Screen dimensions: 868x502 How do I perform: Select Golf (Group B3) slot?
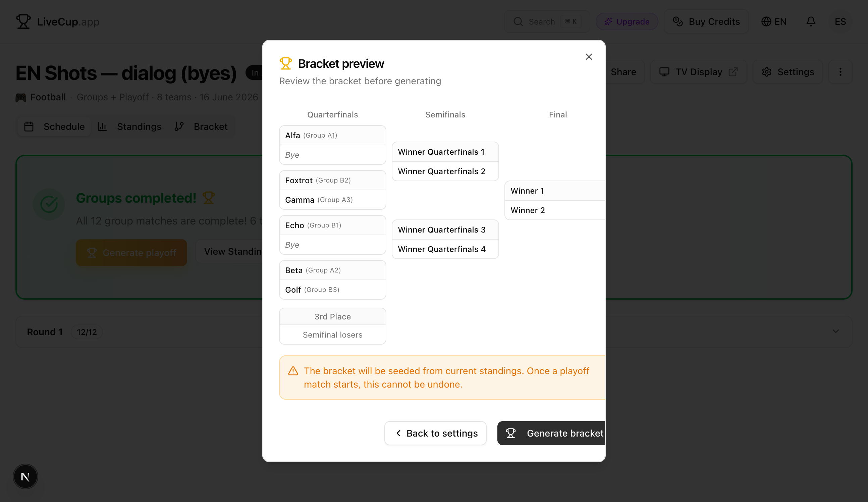(x=332, y=290)
